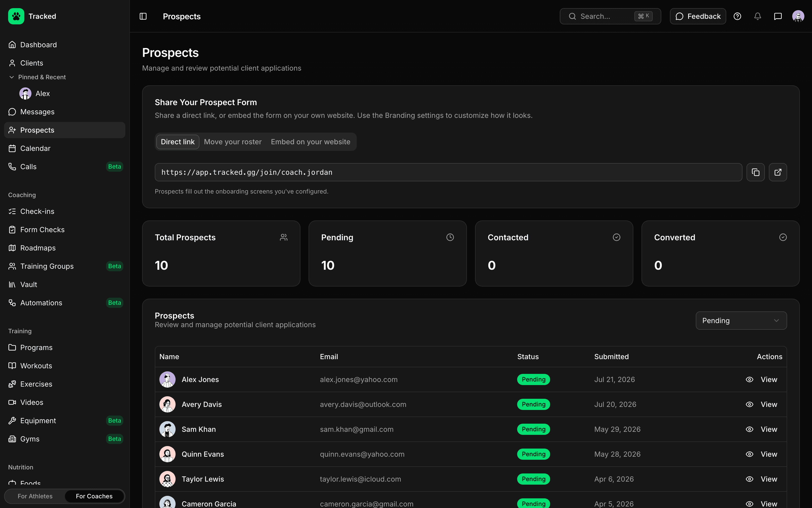Open Workouts in sidebar
Image resolution: width=812 pixels, height=508 pixels.
(64, 366)
